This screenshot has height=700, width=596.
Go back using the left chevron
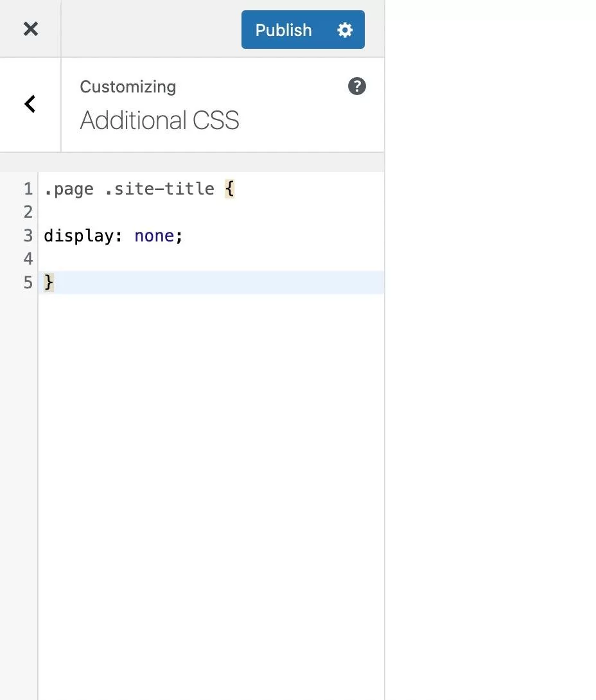tap(30, 104)
